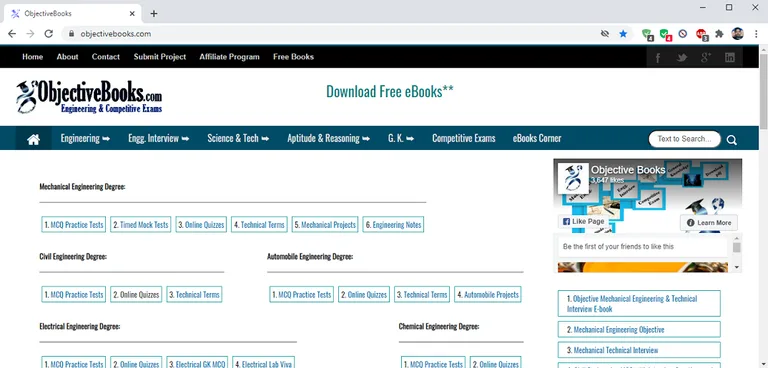Click the Facebook widget scrollbar down arrow
The image size is (768, 368).
click(x=737, y=267)
